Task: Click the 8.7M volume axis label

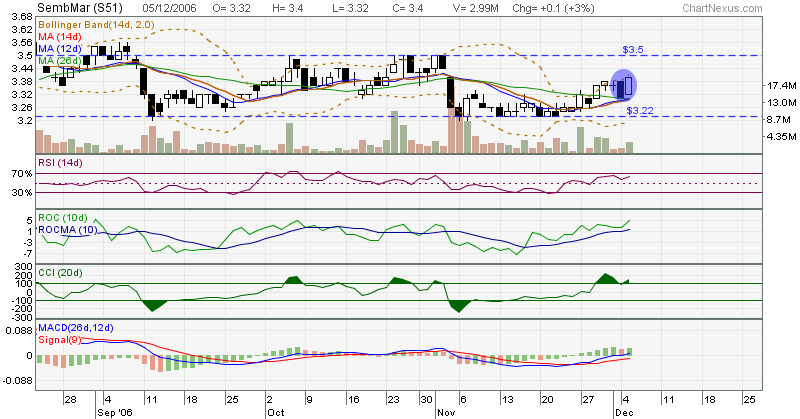Action: 779,119
